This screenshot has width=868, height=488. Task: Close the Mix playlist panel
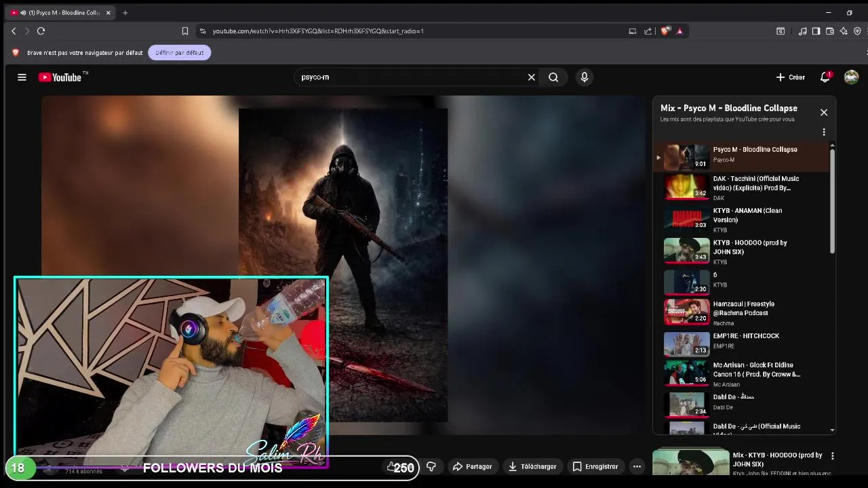(824, 113)
